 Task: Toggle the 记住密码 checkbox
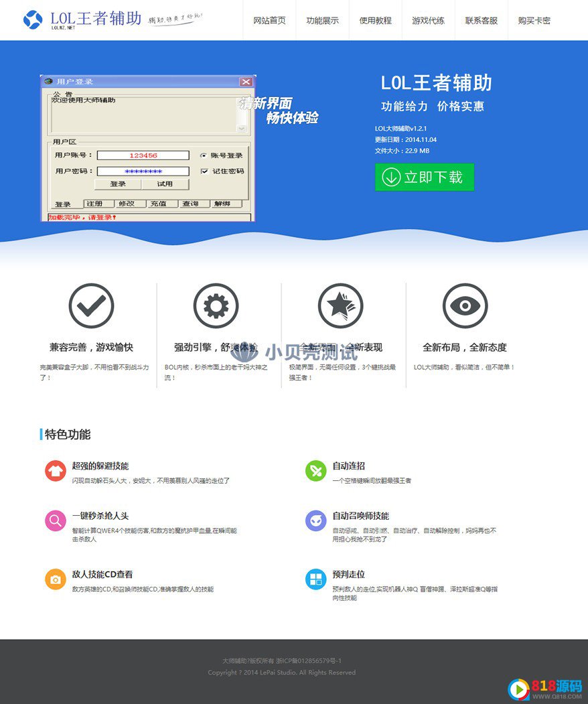(x=204, y=171)
